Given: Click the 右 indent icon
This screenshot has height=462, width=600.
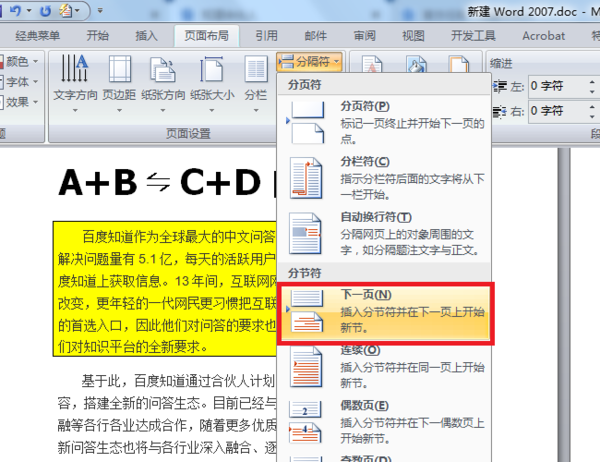Looking at the screenshot, I should 500,111.
